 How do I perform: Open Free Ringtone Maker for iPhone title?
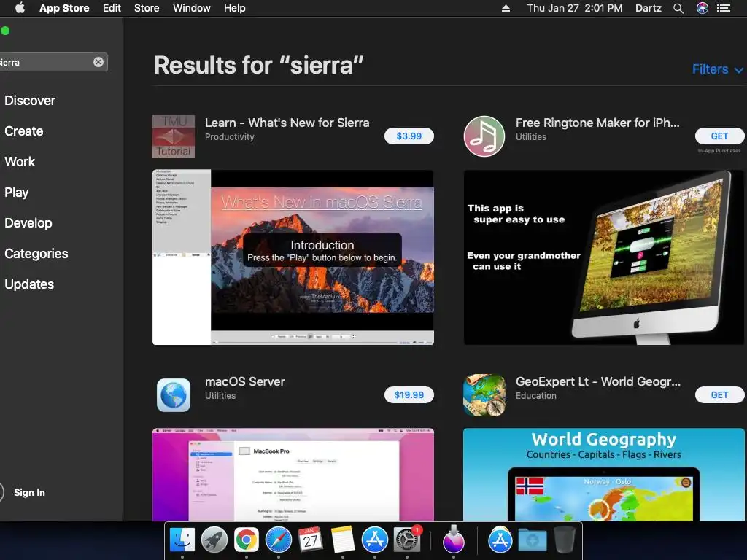[597, 122]
